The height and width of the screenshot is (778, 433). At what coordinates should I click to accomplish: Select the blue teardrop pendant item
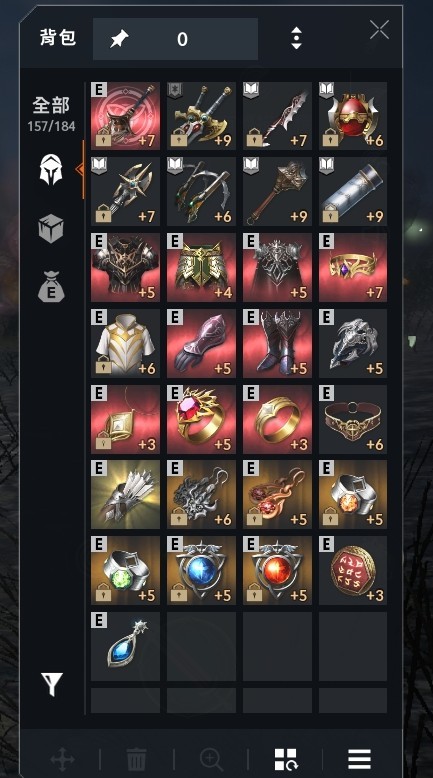125,647
